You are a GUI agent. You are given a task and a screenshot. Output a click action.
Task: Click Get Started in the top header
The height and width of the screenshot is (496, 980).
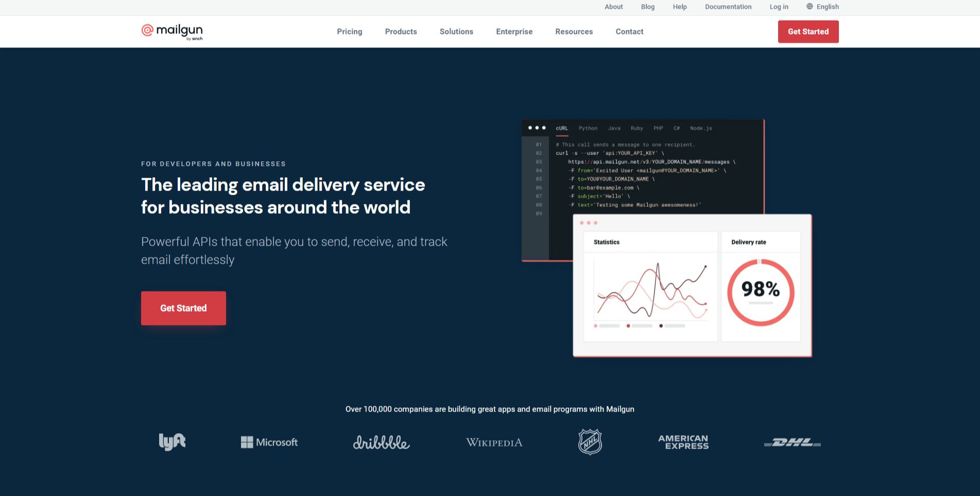pos(808,31)
